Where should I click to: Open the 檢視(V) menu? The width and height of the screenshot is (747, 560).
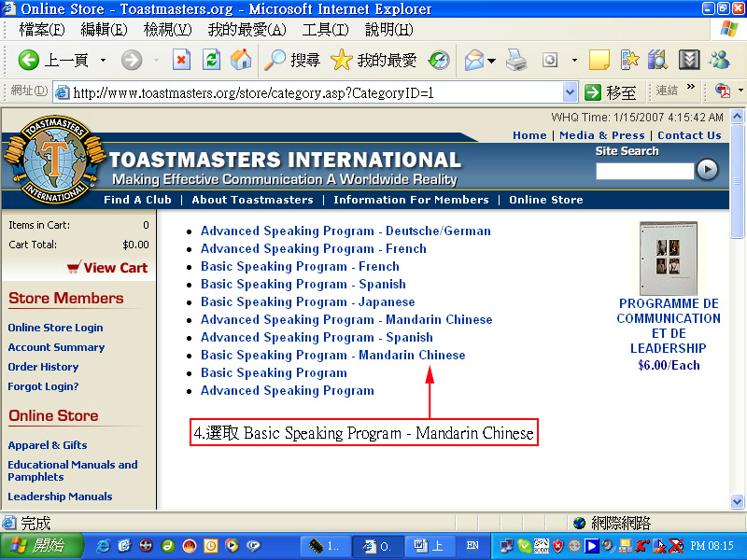point(168,30)
